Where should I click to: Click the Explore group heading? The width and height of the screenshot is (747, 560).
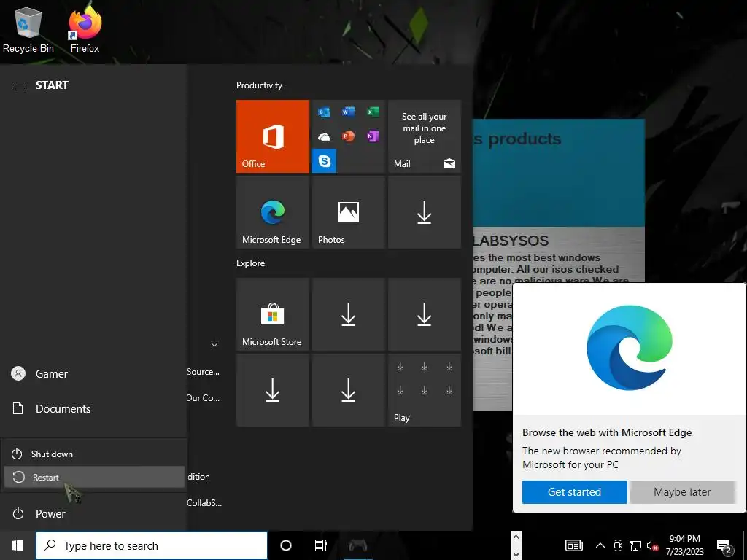pyautogui.click(x=251, y=262)
